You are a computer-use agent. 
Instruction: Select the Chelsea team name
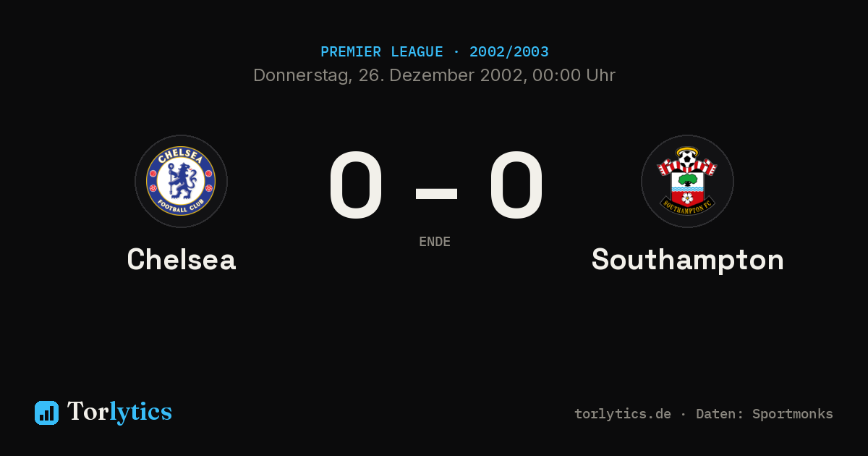point(182,260)
